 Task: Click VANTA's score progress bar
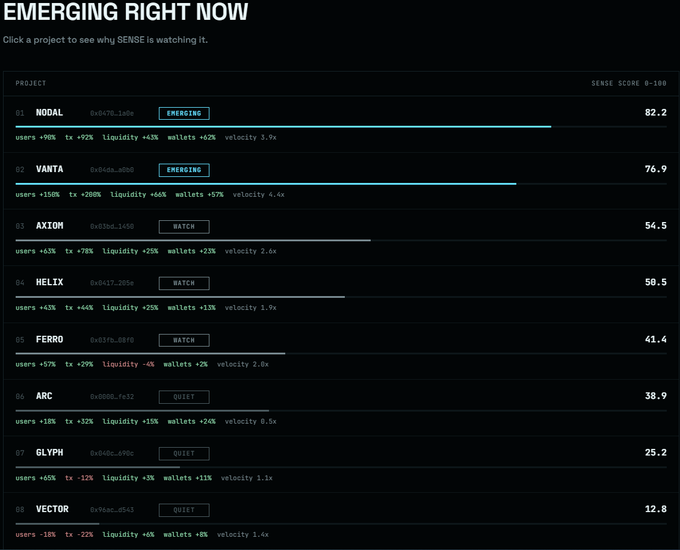(341, 184)
